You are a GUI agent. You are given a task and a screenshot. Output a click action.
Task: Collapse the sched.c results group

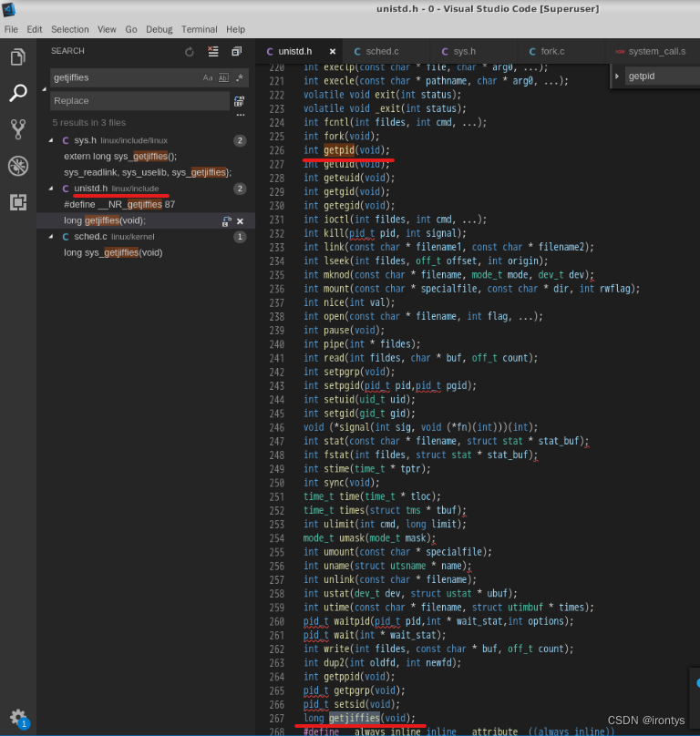pyautogui.click(x=52, y=237)
